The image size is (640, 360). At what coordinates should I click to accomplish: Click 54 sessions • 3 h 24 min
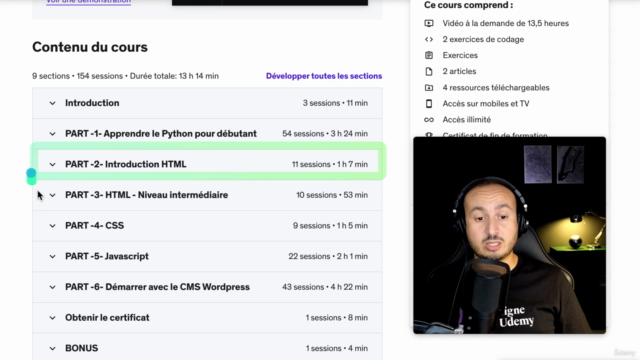[325, 133]
